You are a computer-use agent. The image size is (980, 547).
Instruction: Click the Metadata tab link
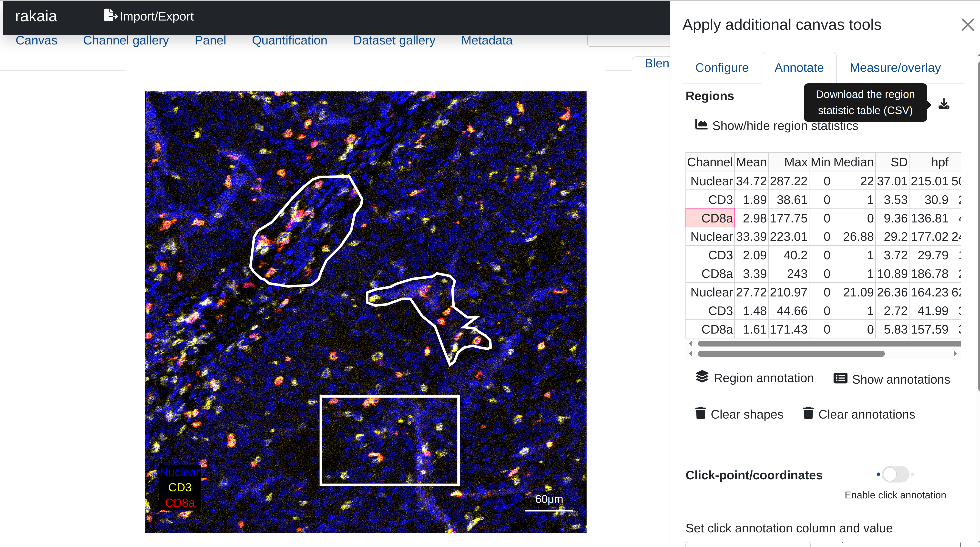486,41
